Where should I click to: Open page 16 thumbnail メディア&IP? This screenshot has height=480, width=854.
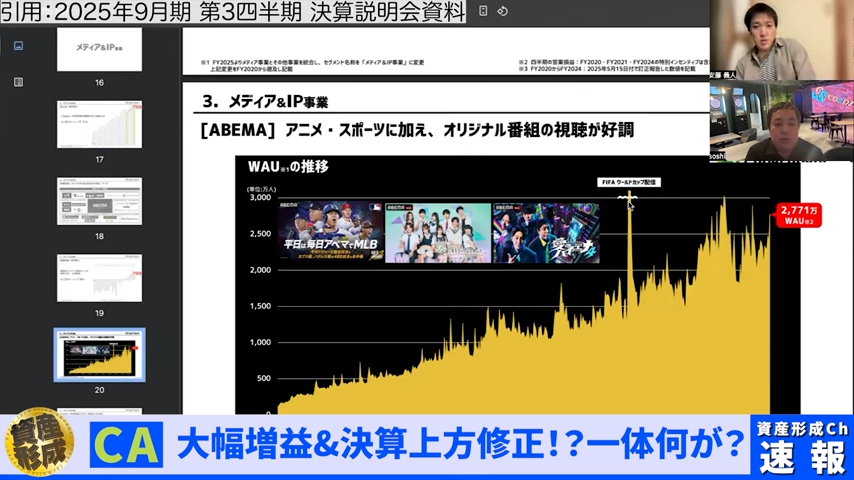coord(99,49)
